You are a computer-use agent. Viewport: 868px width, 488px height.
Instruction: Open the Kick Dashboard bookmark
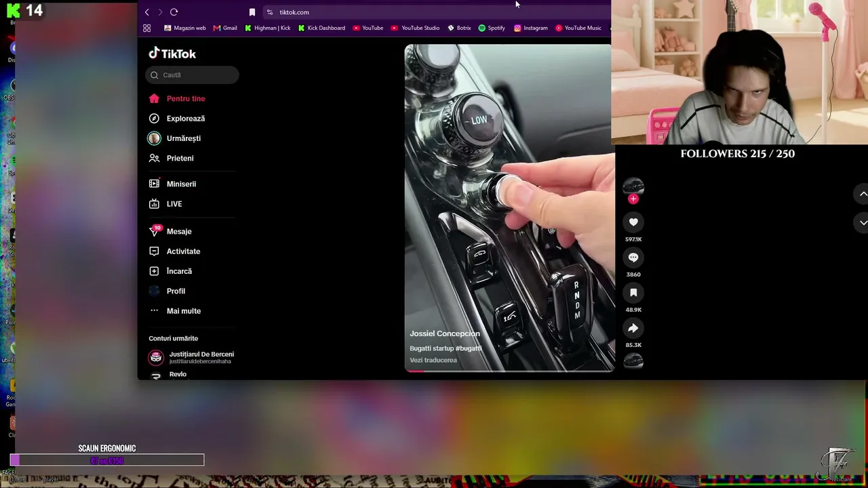click(x=321, y=28)
